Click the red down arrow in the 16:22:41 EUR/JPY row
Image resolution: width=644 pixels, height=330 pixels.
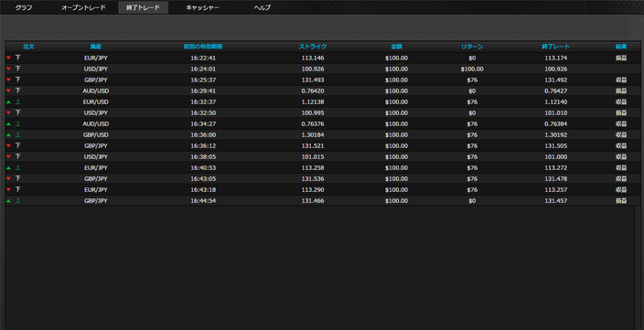tap(8, 58)
